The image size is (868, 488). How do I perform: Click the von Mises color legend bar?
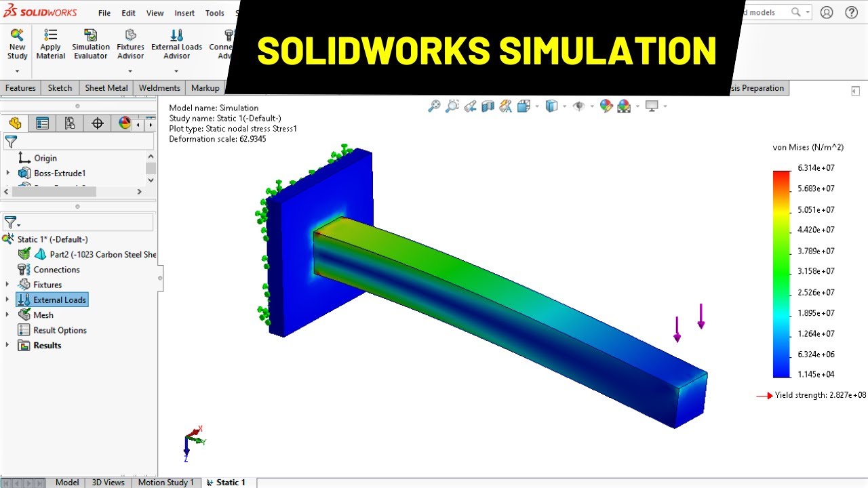click(x=782, y=274)
